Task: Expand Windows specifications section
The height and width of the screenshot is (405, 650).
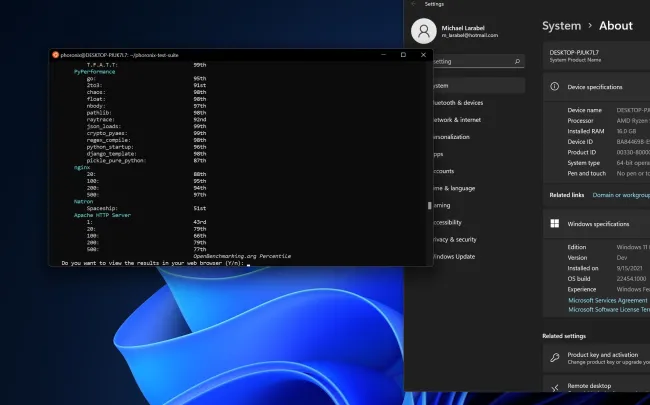Action: [597, 224]
